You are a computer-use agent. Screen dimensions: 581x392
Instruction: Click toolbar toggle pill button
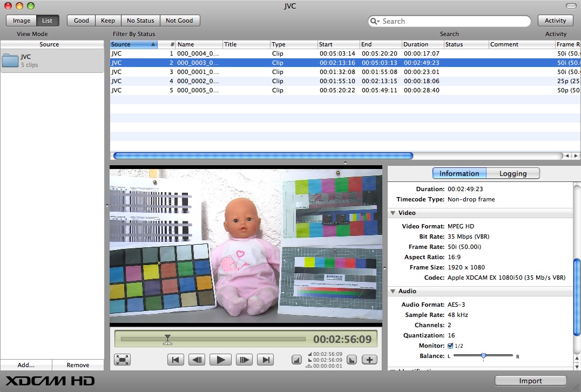pyautogui.click(x=571, y=6)
